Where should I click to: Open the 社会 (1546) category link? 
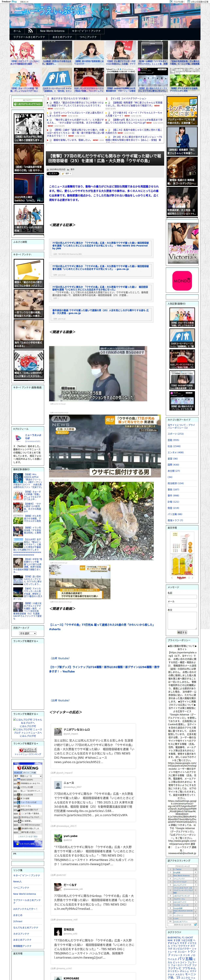[x=174, y=446]
